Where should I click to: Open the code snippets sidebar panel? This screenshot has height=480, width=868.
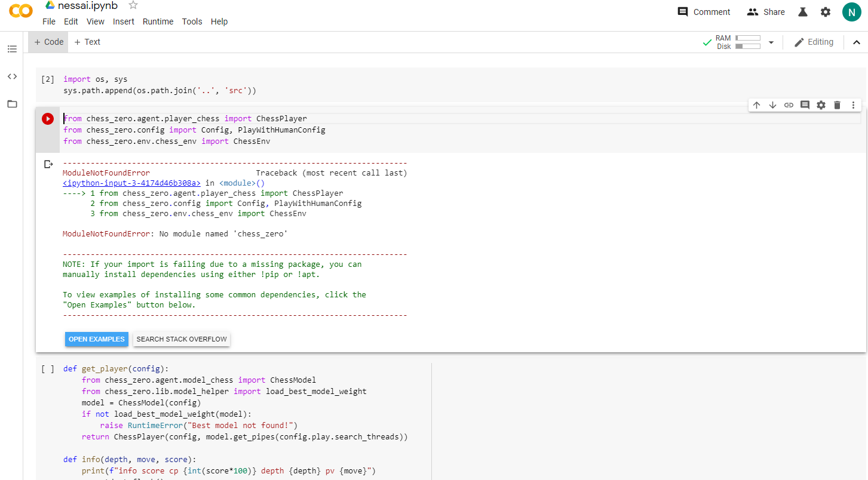(12, 76)
